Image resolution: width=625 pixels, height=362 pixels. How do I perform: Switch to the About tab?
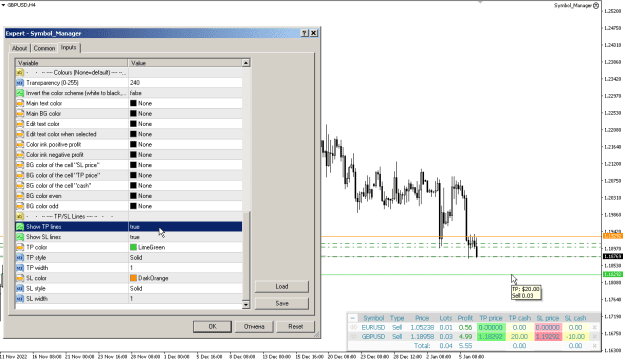click(x=19, y=48)
